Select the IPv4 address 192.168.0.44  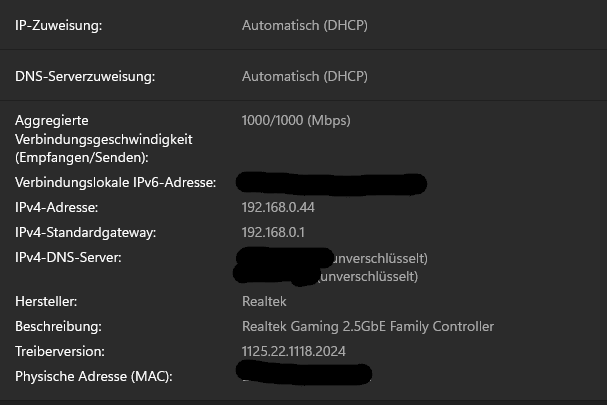click(278, 208)
